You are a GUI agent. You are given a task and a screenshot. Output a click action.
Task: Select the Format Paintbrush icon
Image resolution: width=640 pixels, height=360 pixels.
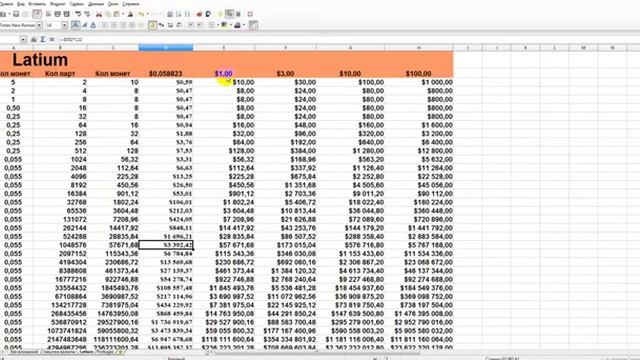click(130, 14)
